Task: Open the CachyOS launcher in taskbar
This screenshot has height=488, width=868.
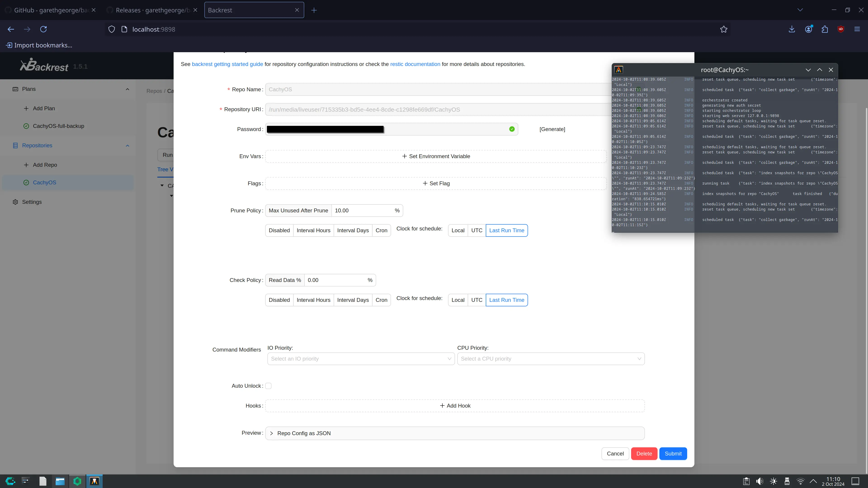Action: (x=10, y=481)
